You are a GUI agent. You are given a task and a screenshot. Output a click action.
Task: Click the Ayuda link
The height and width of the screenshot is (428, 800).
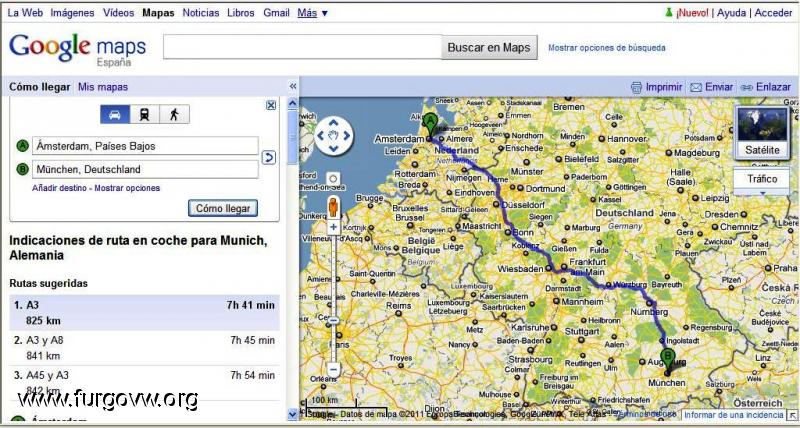[731, 13]
